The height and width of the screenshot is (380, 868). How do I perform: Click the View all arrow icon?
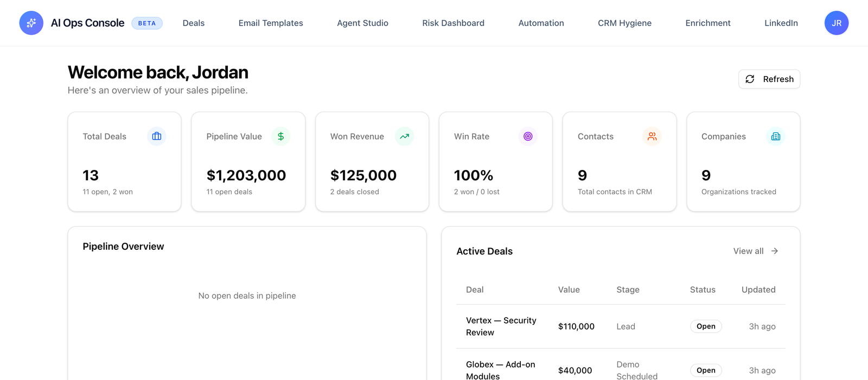point(775,251)
